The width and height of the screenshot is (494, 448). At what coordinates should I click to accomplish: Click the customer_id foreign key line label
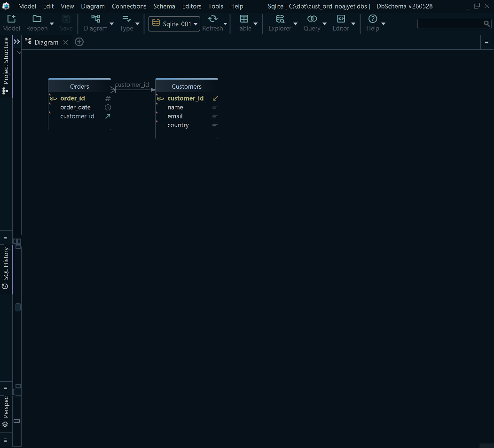(132, 85)
